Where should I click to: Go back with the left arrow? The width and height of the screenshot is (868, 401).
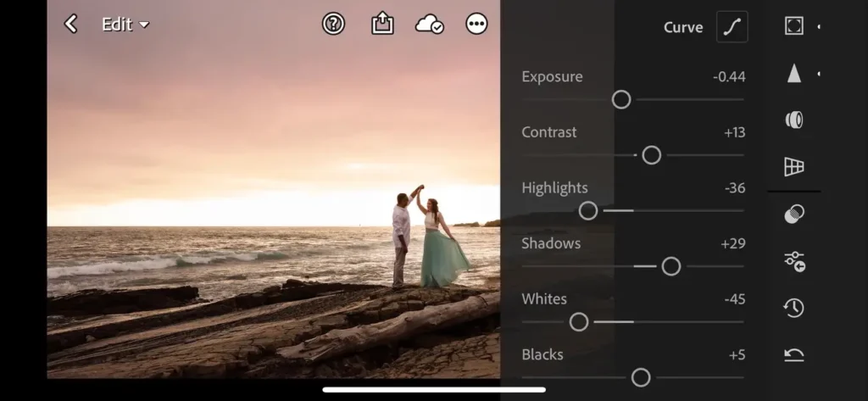click(71, 24)
